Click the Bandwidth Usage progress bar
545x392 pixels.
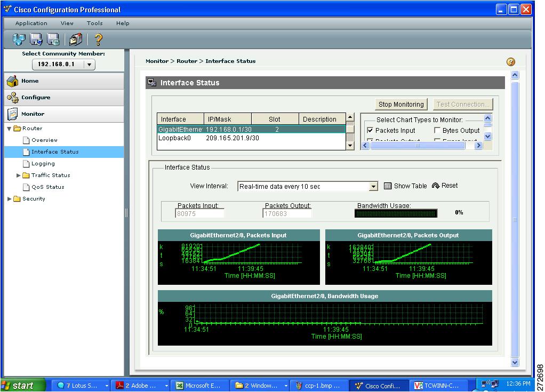point(396,213)
